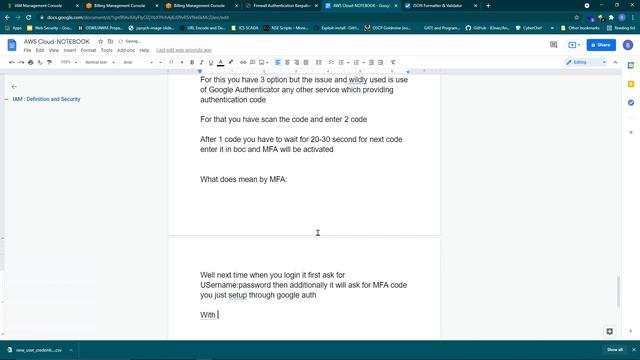The height and width of the screenshot is (360, 640).
Task: Select center align
Action: click(287, 62)
